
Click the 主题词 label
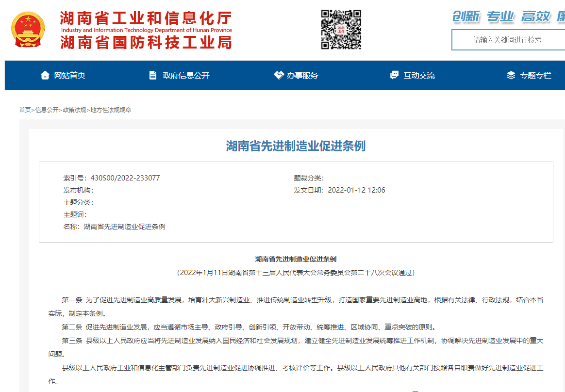click(x=75, y=215)
